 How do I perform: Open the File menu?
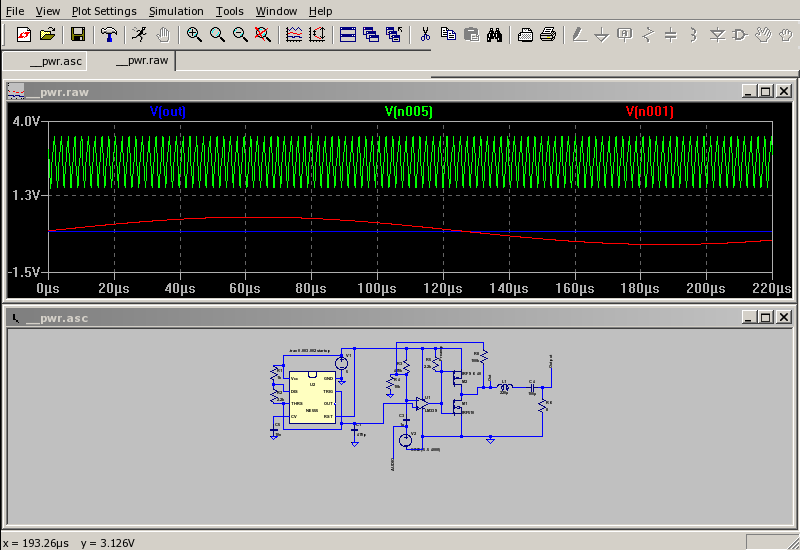tap(15, 11)
